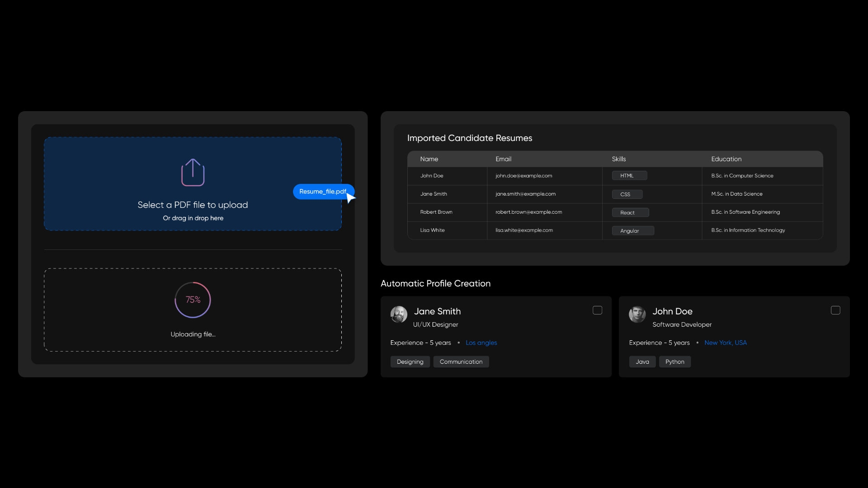Click the Communication skill chip
868x488 pixels.
click(x=461, y=362)
